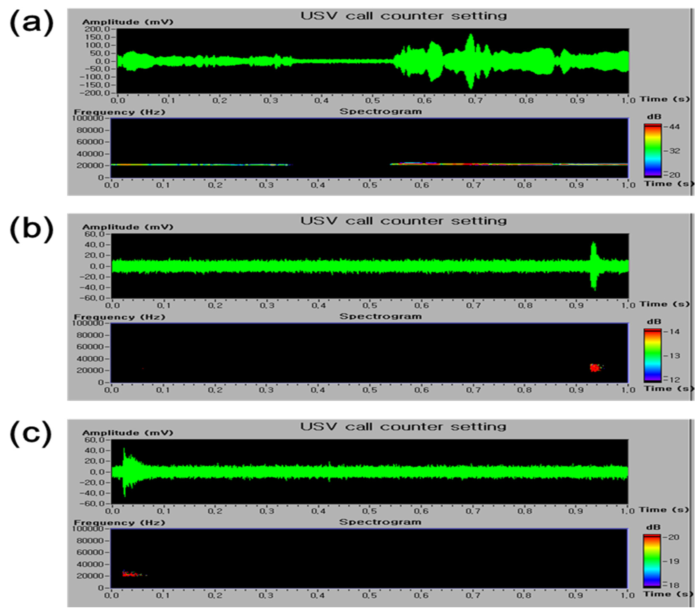This screenshot has width=700, height=615.
Task: Click the '60.0' amplitude axis value in panel (b)
Action: click(95, 234)
